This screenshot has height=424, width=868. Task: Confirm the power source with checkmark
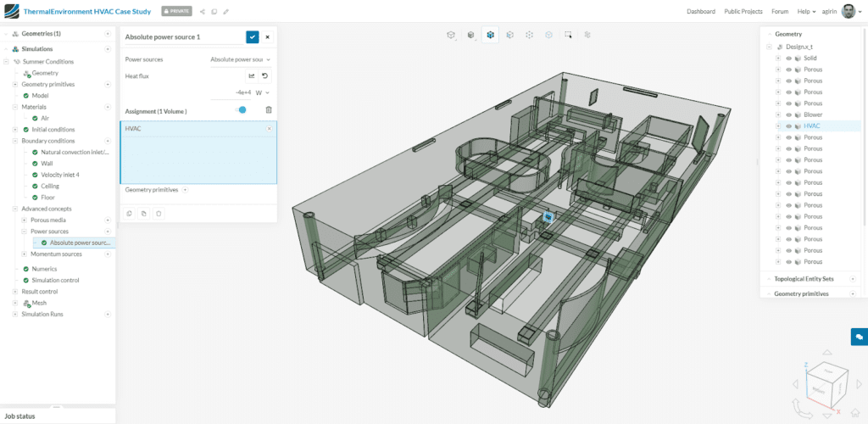253,37
